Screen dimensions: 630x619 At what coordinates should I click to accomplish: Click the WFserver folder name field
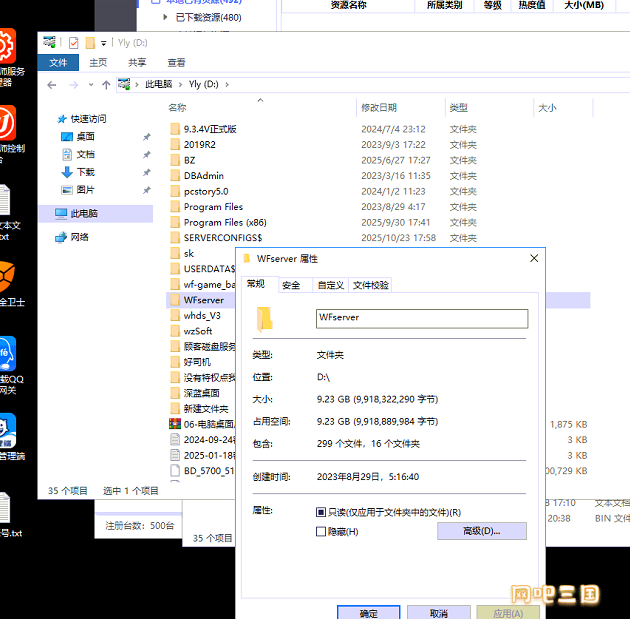pos(421,318)
